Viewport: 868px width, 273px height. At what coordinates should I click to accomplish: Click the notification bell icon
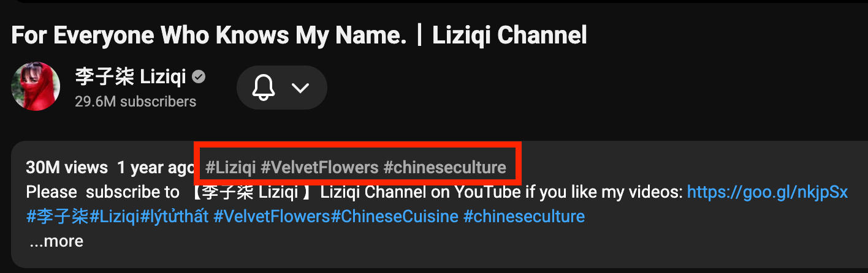263,88
